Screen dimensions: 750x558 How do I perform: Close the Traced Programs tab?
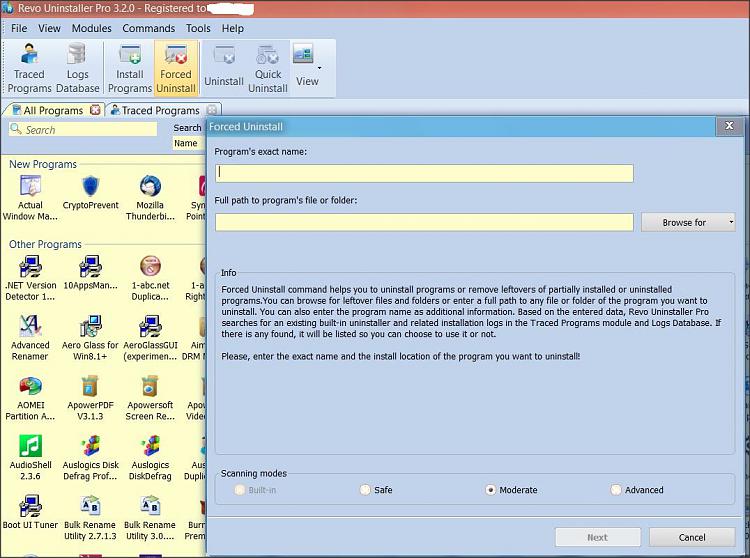[212, 110]
